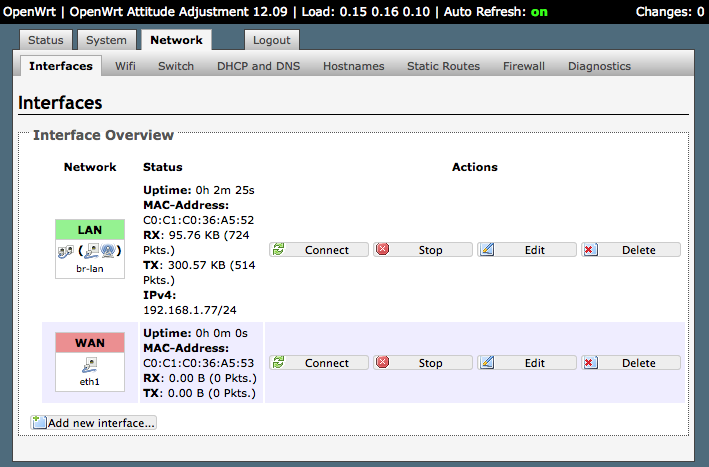Click the OpenWrt hostname in header
Screen dimensions: 709x467
tap(29, 12)
